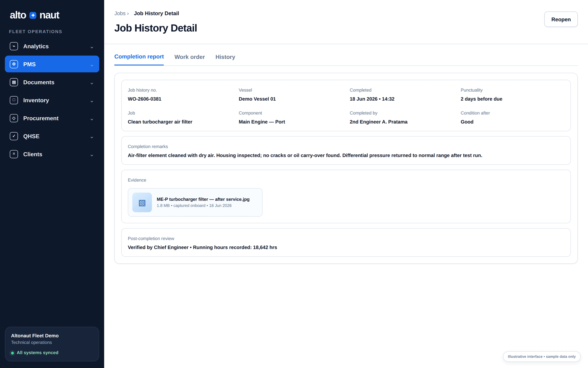Expand the Inventory menu chevron
The height and width of the screenshot is (368, 588).
[92, 101]
